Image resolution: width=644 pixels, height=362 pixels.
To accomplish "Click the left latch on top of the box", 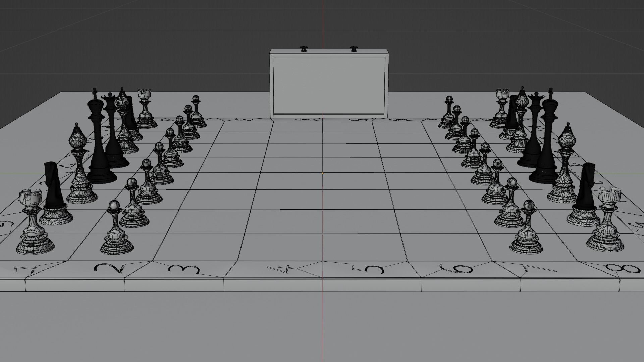I will coord(304,49).
